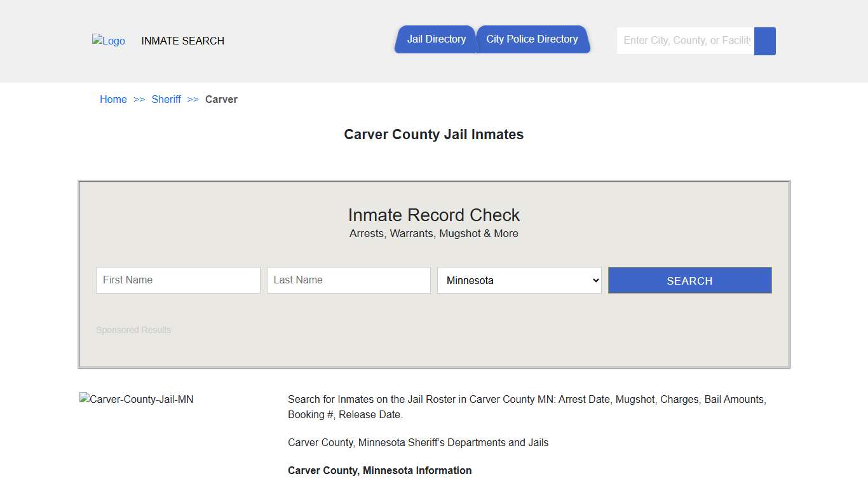Click the Last Name input field
The width and height of the screenshot is (868, 488).
click(x=348, y=280)
